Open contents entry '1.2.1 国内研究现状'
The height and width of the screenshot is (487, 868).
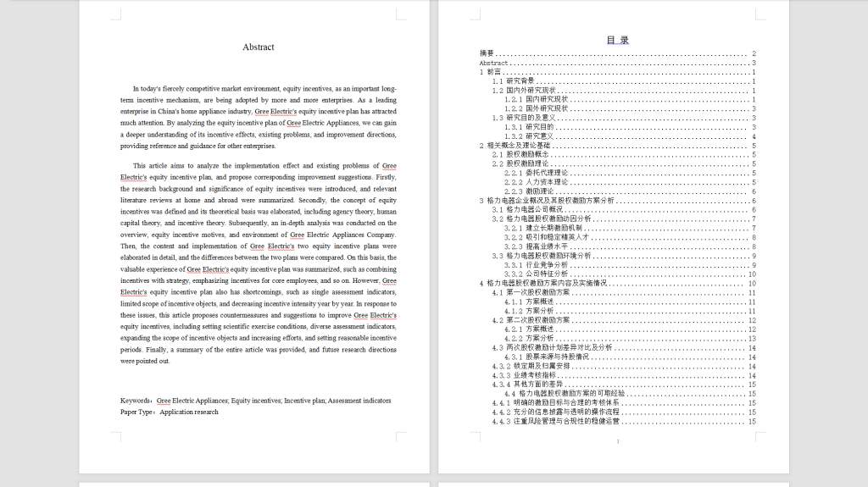click(630, 100)
